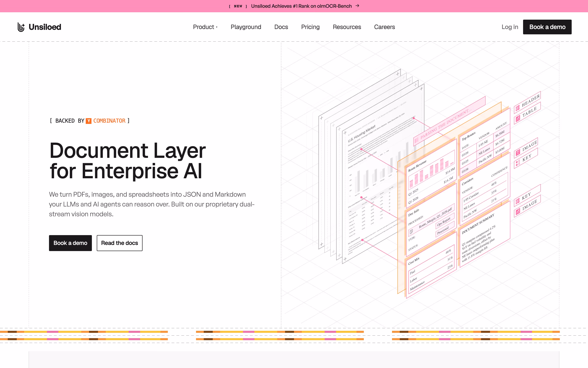Viewport: 588px width, 368px height.
Task: Expand the Product dropdown menu
Action: pyautogui.click(x=205, y=27)
